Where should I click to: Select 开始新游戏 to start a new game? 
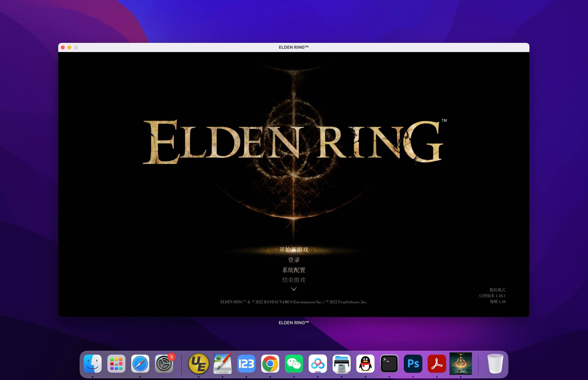click(x=294, y=250)
